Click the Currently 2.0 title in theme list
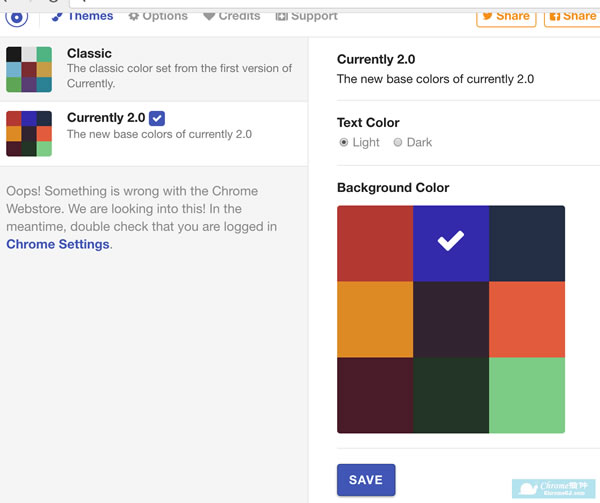Screen dimensions: 600x503 point(106,117)
